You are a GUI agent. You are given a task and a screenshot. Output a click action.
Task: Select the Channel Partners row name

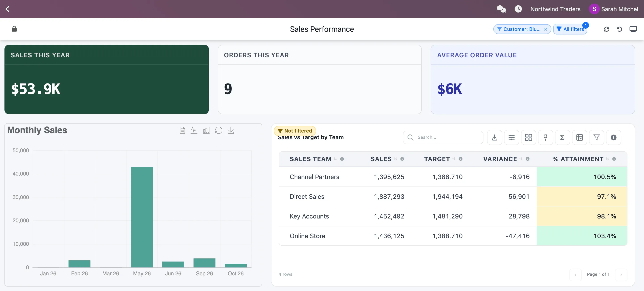pos(314,177)
